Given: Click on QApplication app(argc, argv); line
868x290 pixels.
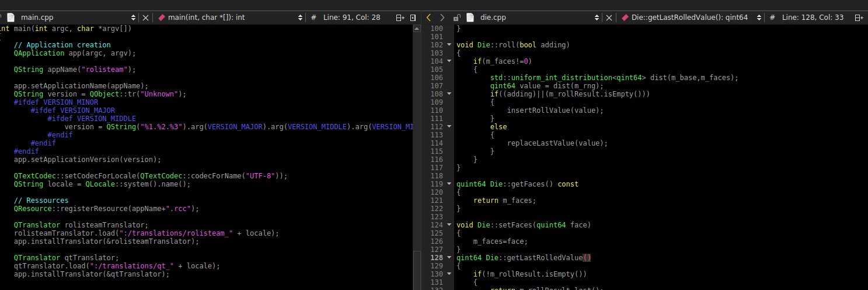Looking at the screenshot, I should pos(75,53).
